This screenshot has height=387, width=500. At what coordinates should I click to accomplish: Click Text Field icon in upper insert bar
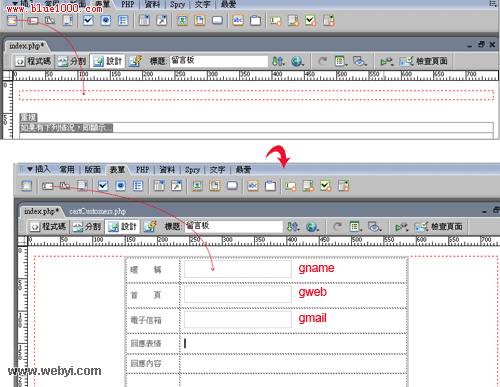coord(33,21)
